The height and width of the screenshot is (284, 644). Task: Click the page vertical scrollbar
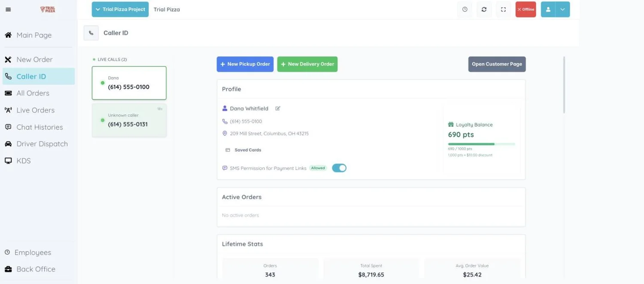pyautogui.click(x=564, y=85)
